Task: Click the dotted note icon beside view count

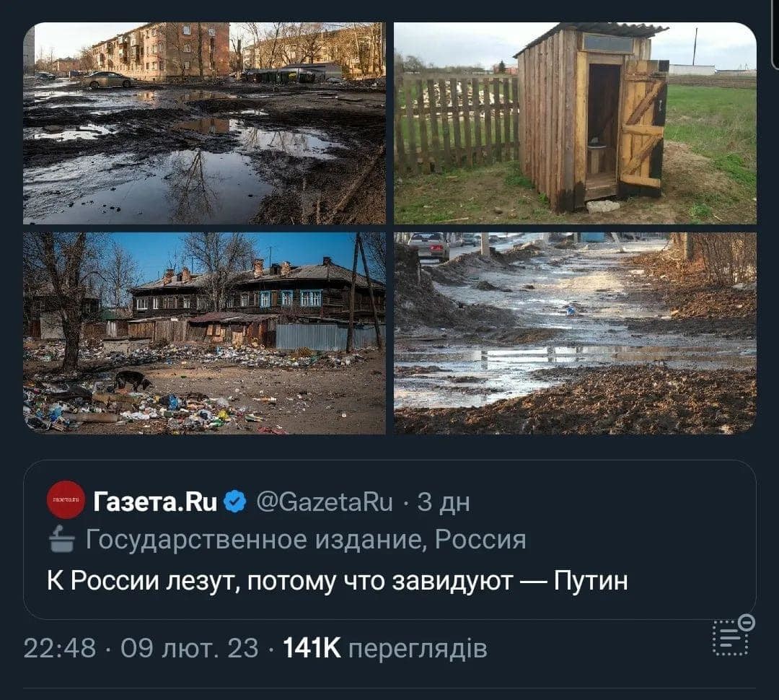Action: click(x=730, y=638)
